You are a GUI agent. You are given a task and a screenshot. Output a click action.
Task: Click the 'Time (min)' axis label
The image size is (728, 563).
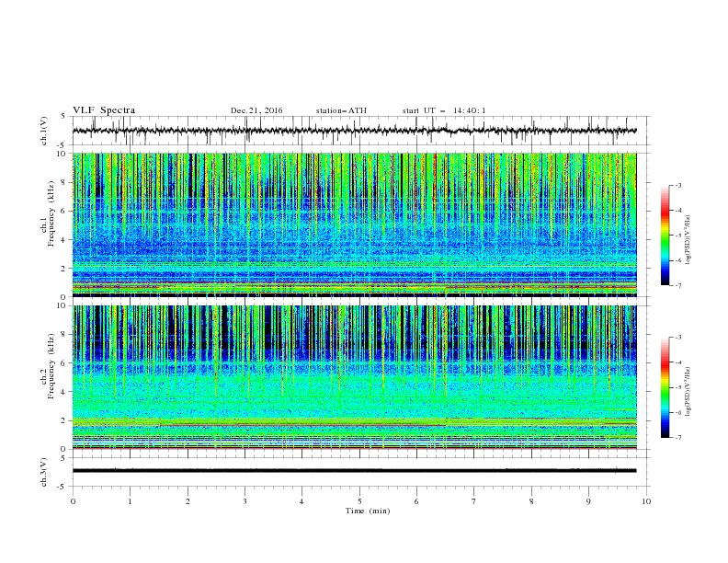point(368,511)
